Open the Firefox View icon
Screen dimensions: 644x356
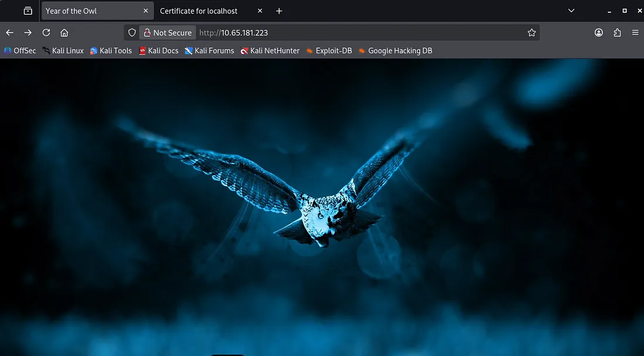(28, 11)
